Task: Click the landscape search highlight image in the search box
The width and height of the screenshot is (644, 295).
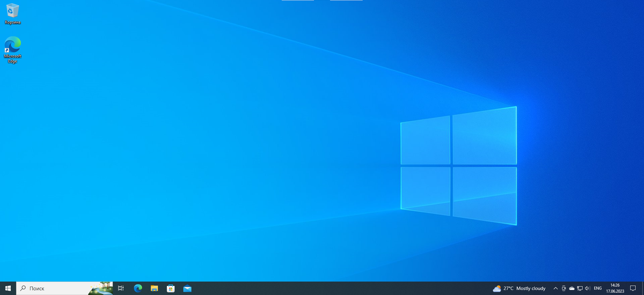Action: pyautogui.click(x=100, y=289)
